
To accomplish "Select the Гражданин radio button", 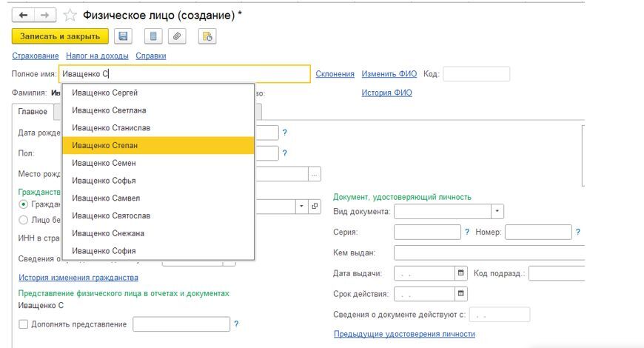I will (24, 204).
